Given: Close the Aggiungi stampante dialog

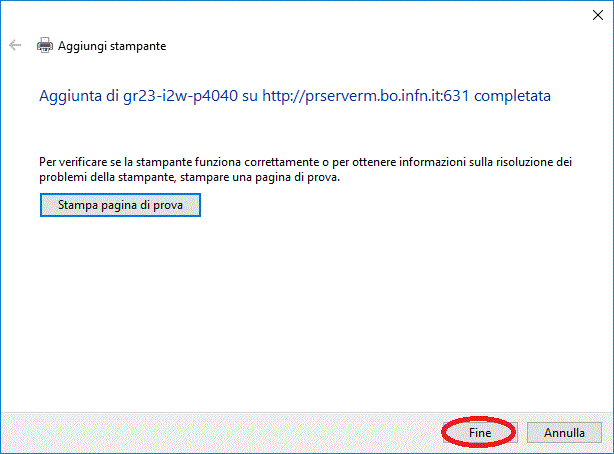Looking at the screenshot, I should (x=598, y=15).
